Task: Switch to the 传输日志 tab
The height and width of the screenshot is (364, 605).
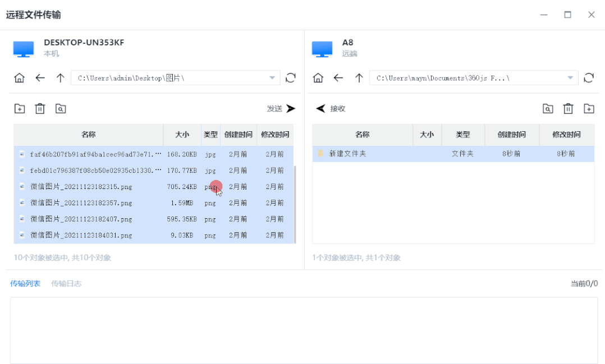Action: (66, 283)
